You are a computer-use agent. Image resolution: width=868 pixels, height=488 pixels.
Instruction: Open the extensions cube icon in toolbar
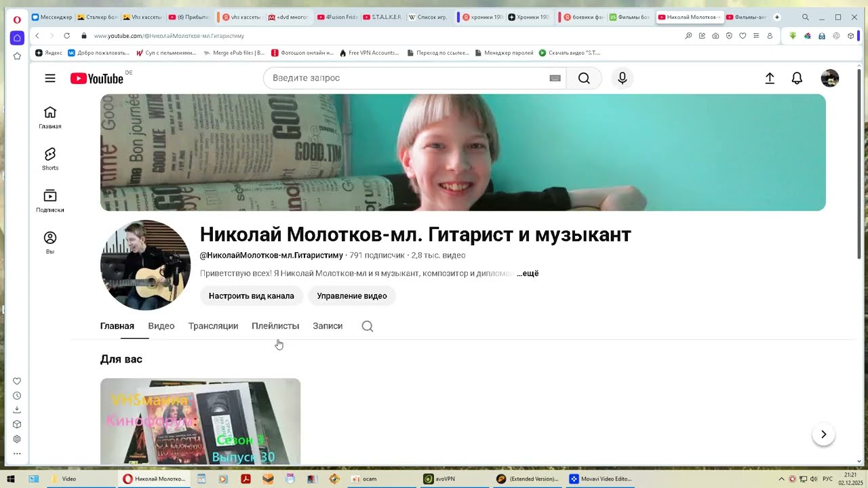coord(850,35)
